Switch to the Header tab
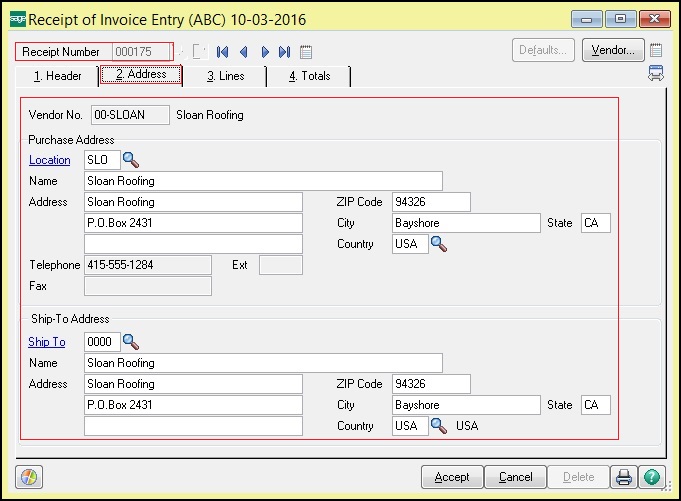 tap(56, 76)
